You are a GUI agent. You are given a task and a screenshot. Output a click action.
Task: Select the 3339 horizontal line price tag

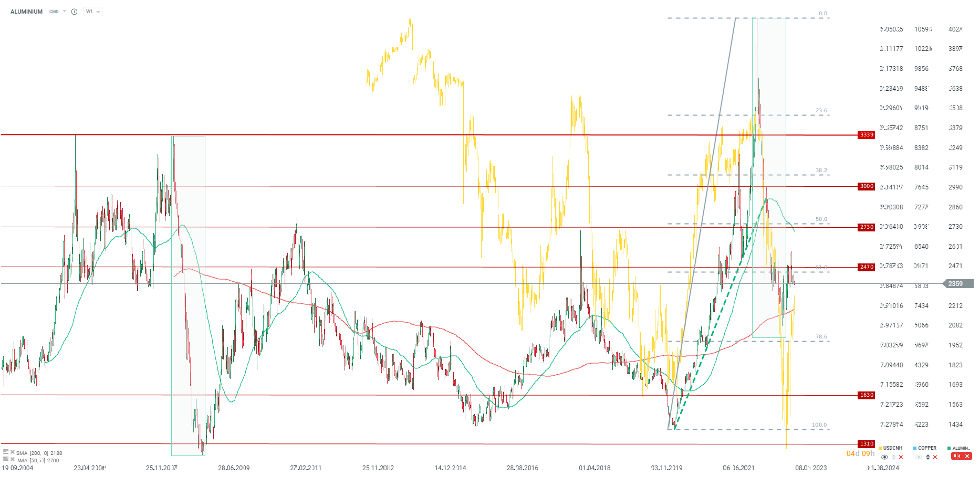pyautogui.click(x=867, y=135)
